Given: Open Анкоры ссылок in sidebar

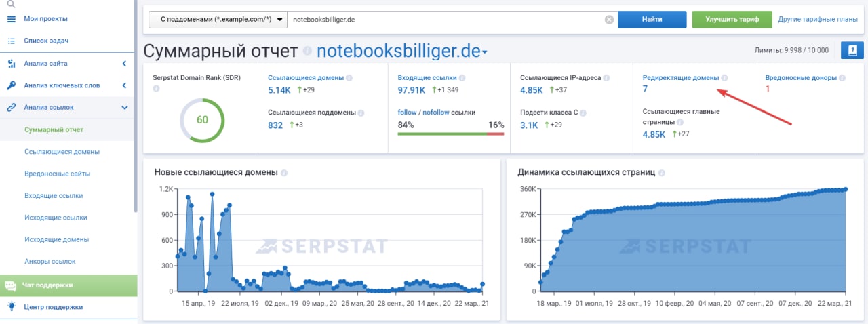Looking at the screenshot, I should tap(50, 261).
